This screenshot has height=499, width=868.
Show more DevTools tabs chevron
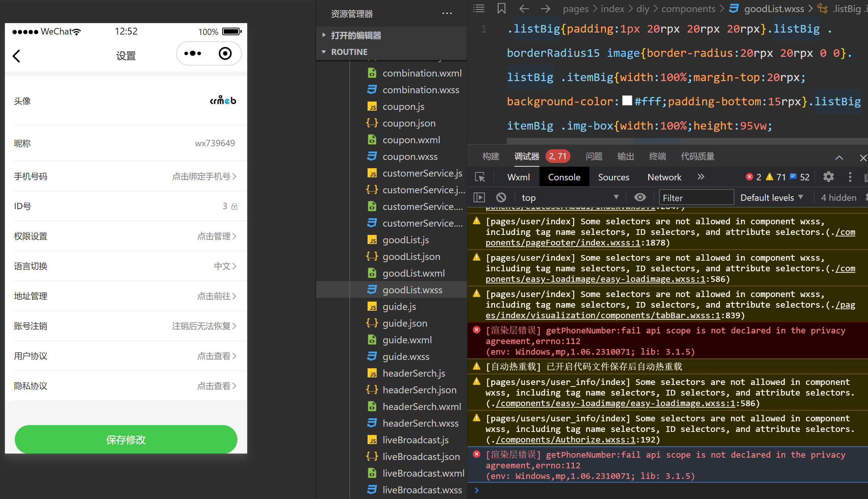701,177
